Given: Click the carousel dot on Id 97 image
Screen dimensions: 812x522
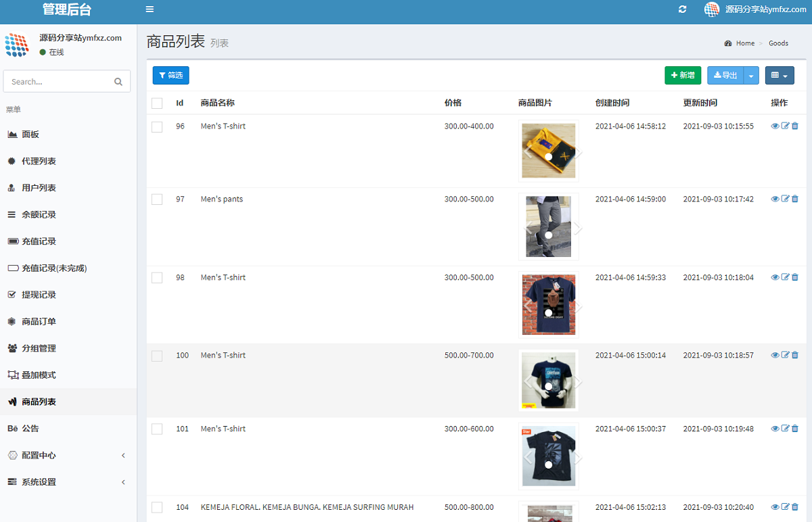Looking at the screenshot, I should click(549, 235).
